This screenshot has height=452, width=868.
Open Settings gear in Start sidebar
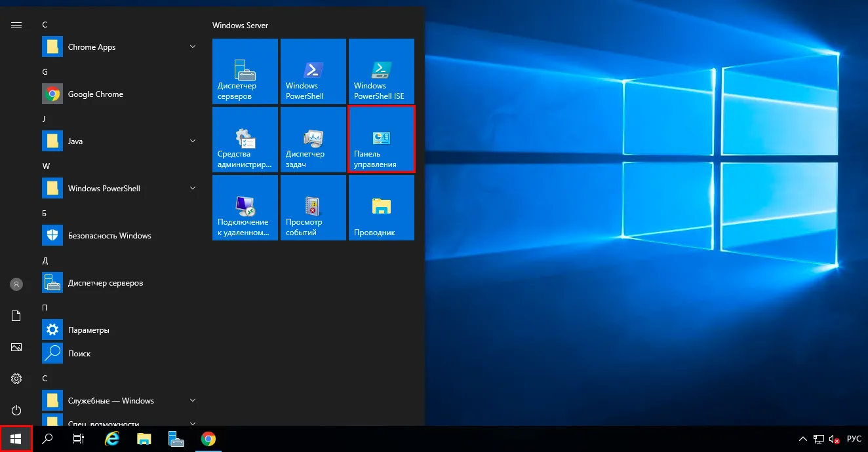[x=16, y=379]
